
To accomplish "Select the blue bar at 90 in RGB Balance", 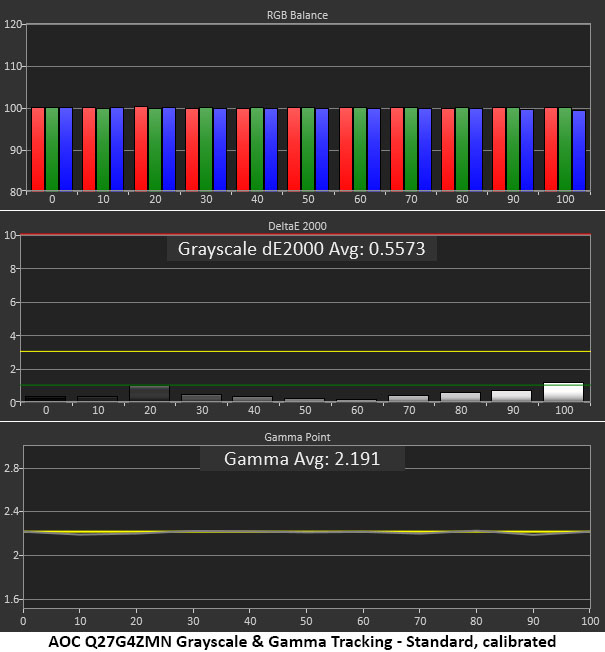I will [527, 150].
